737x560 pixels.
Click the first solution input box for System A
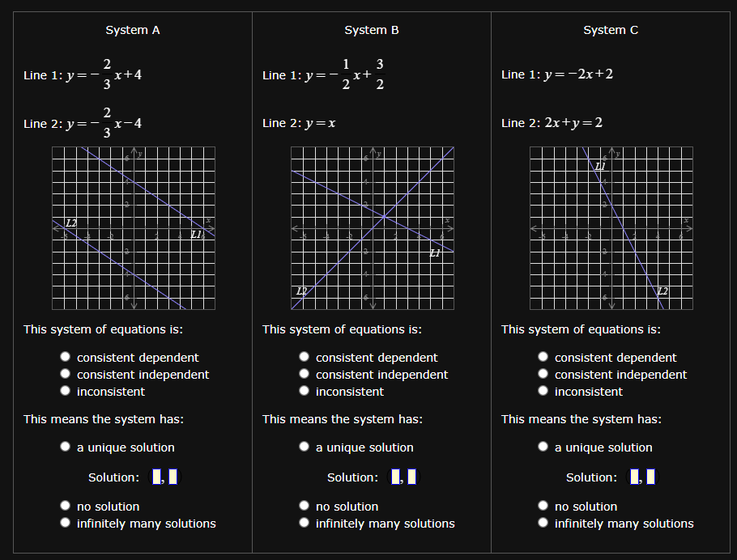pyautogui.click(x=156, y=477)
